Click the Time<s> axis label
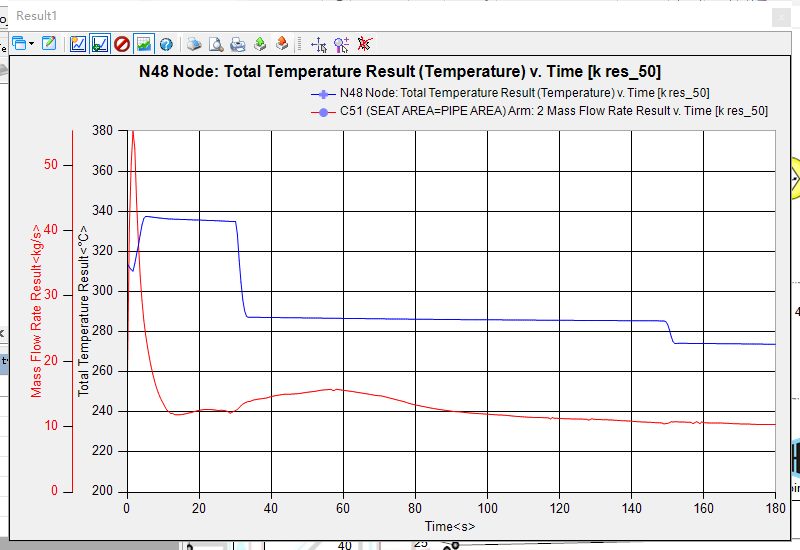This screenshot has width=800, height=550. pyautogui.click(x=450, y=527)
